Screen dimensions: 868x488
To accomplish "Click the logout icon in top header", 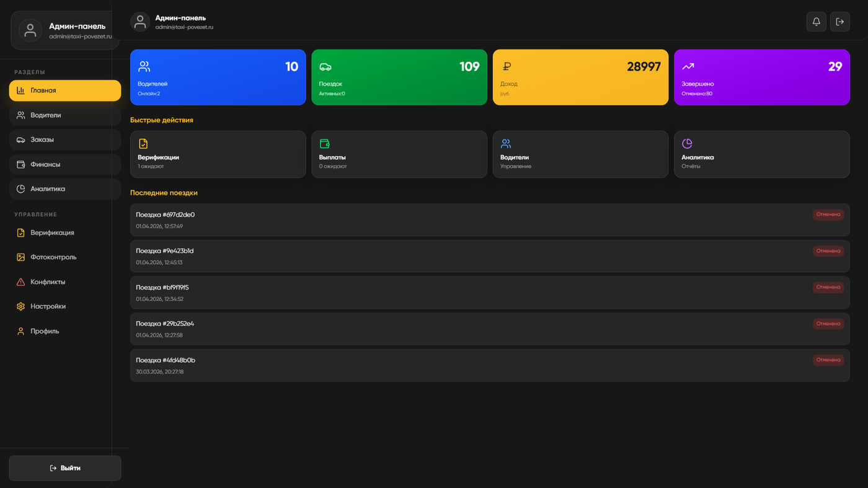I will tap(839, 22).
